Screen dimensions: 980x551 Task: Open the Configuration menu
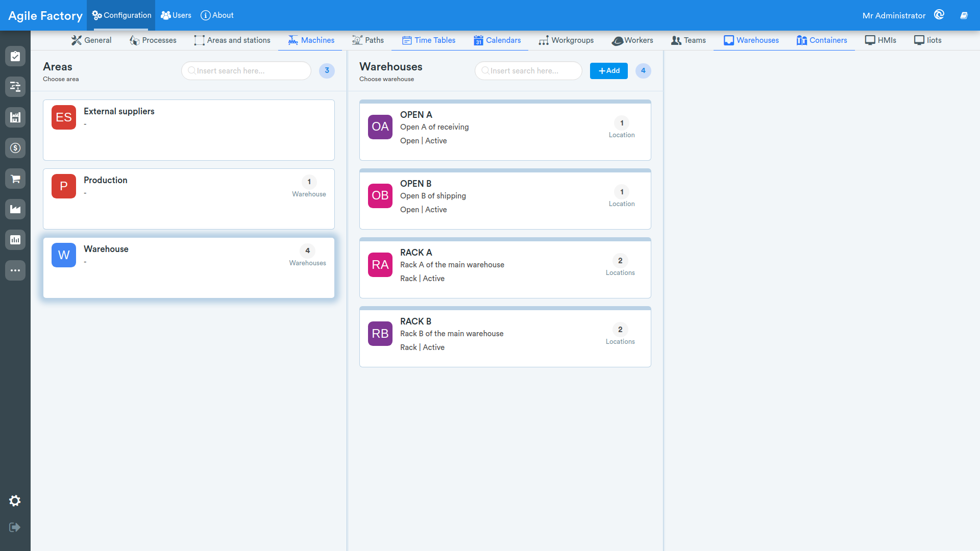click(x=121, y=15)
